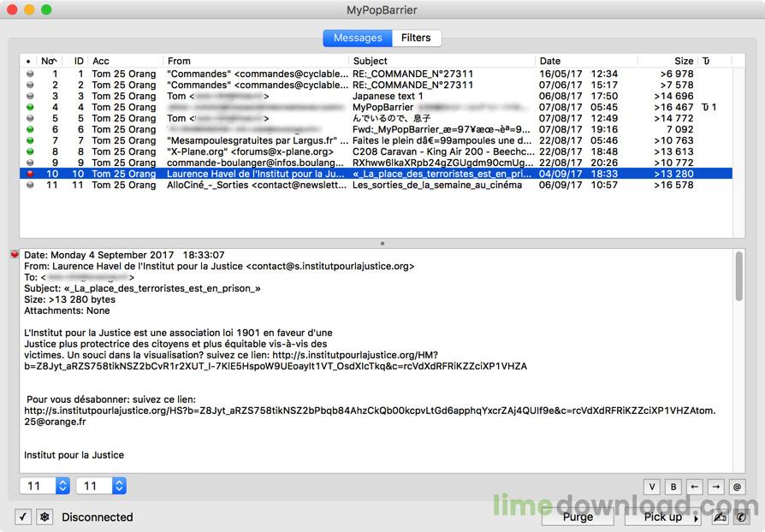Click the left arrow previous-message button

click(x=694, y=487)
